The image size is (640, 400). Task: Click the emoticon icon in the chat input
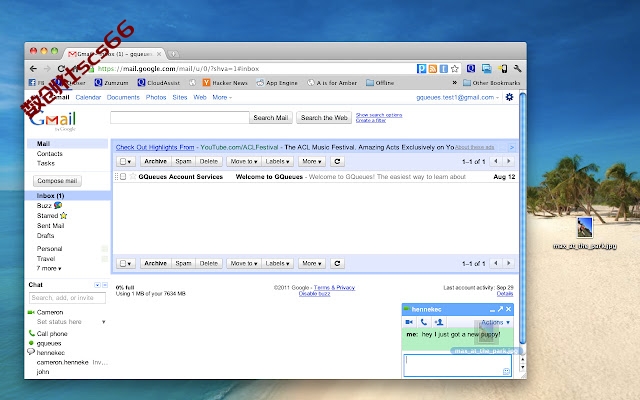pos(506,371)
